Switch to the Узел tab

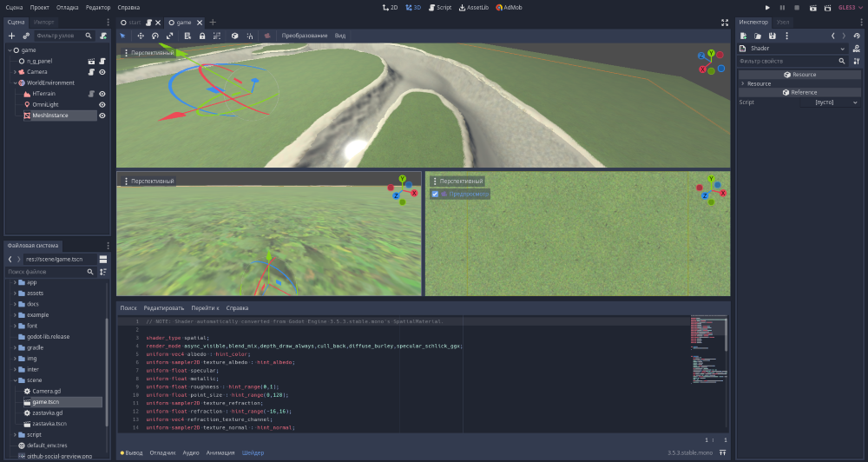[x=783, y=22]
